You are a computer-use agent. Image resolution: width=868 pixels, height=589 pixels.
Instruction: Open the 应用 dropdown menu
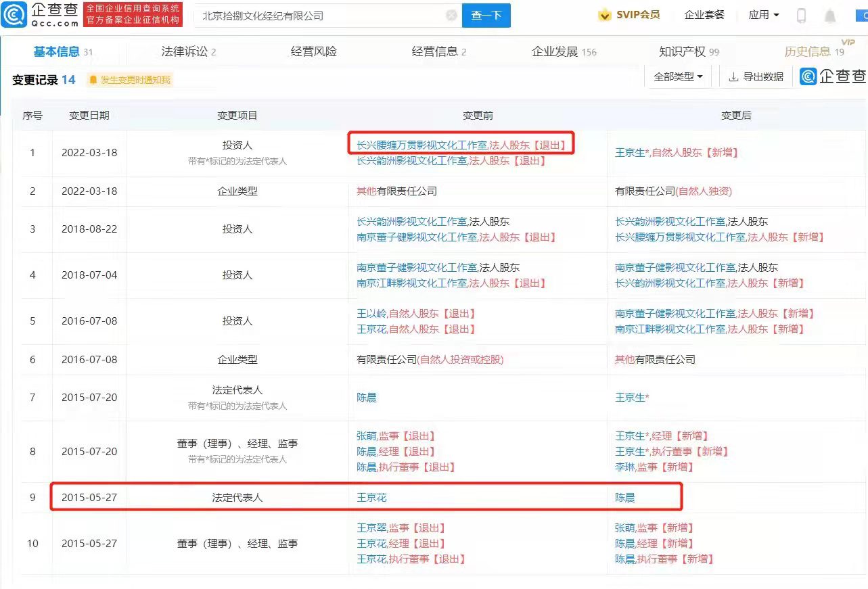click(764, 15)
